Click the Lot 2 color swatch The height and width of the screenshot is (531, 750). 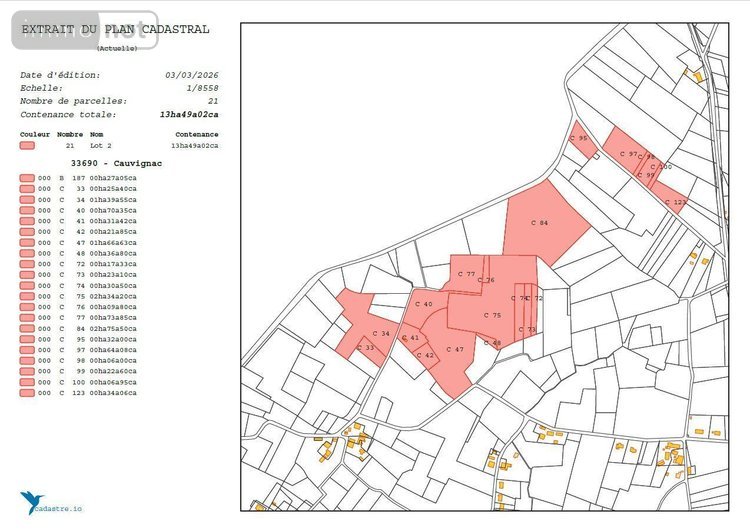(x=27, y=146)
